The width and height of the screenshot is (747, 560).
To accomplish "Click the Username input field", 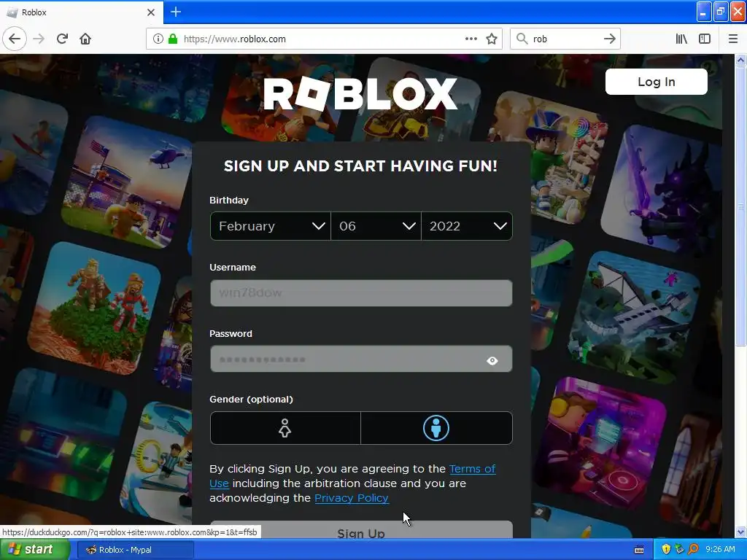I will coord(361,293).
